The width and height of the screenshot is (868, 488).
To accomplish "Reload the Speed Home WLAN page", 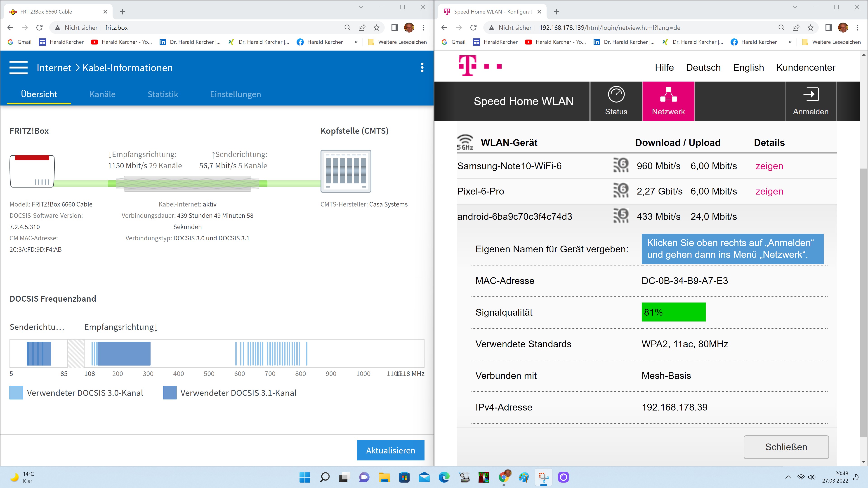I will click(473, 28).
